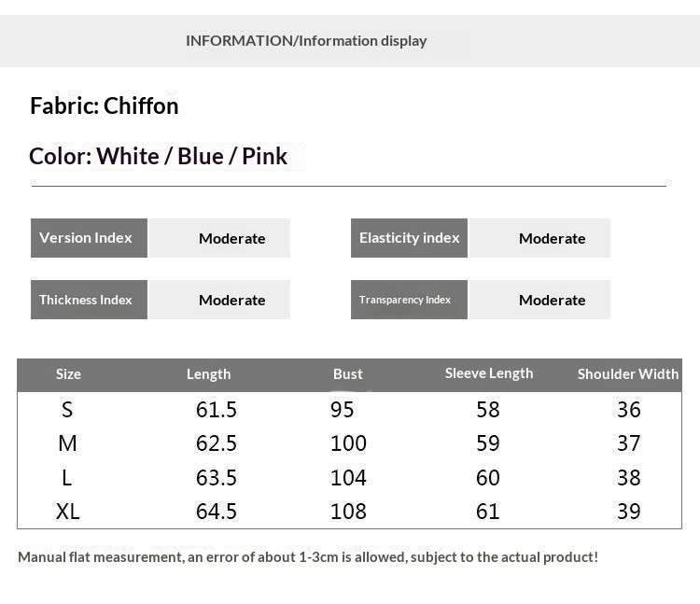The width and height of the screenshot is (700, 604).
Task: Click the Size column header
Action: [x=68, y=374]
